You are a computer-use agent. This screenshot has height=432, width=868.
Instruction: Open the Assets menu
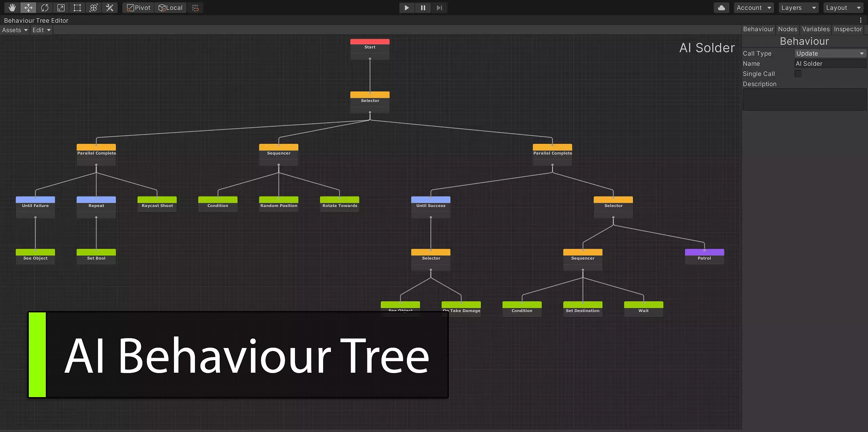(x=15, y=30)
